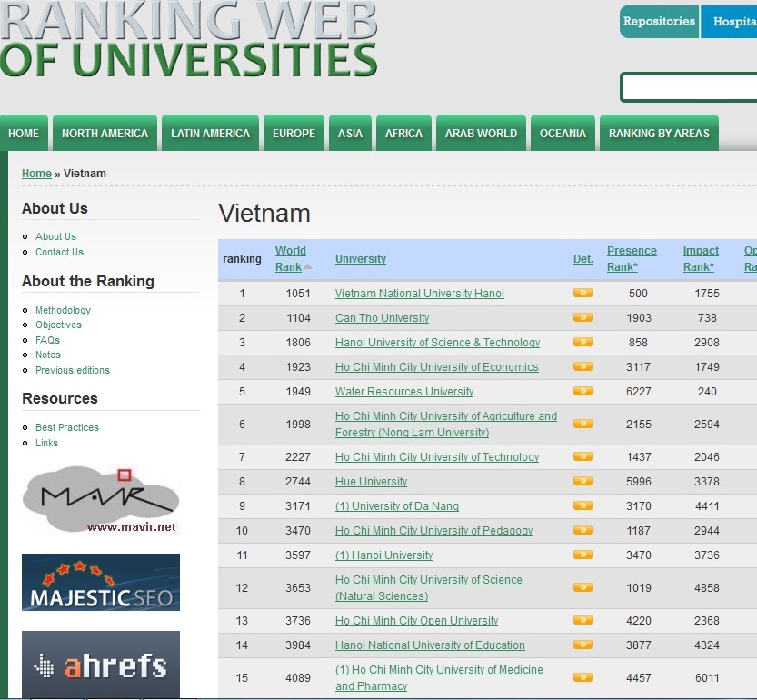Open the Repositories button
The height and width of the screenshot is (700, 757).
point(659,22)
